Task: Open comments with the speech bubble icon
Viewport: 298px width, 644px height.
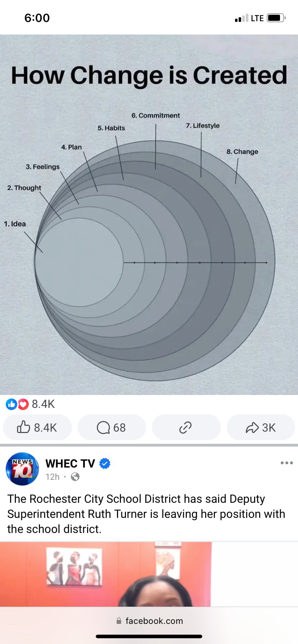Action: tap(112, 427)
